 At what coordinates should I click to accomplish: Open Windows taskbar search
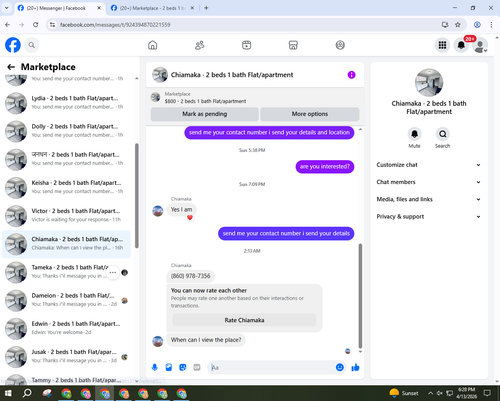27,393
